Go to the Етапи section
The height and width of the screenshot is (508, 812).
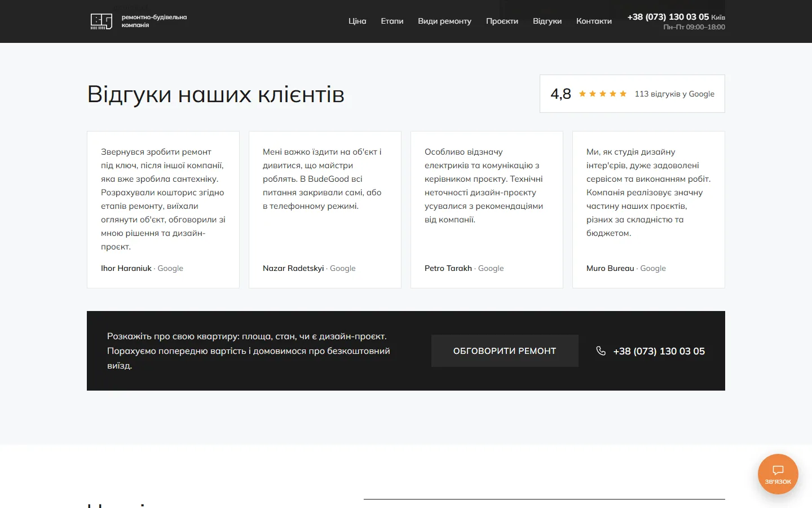pyautogui.click(x=392, y=21)
